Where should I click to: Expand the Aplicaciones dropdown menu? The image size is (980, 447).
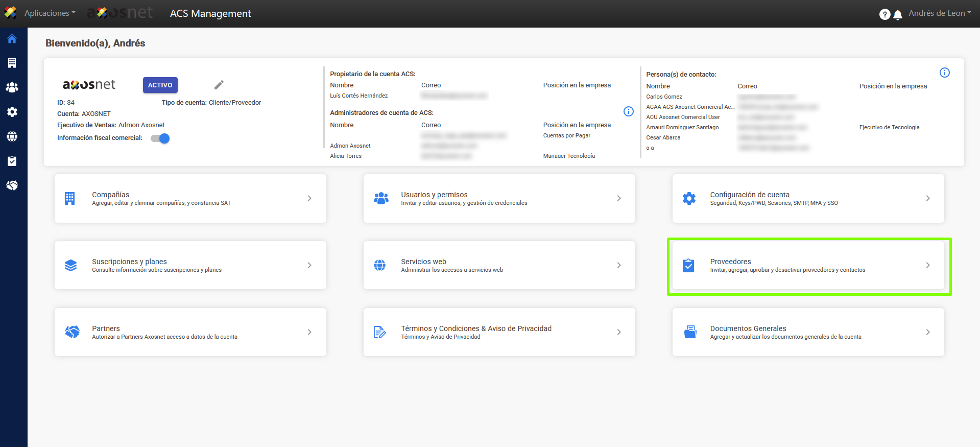tap(50, 13)
